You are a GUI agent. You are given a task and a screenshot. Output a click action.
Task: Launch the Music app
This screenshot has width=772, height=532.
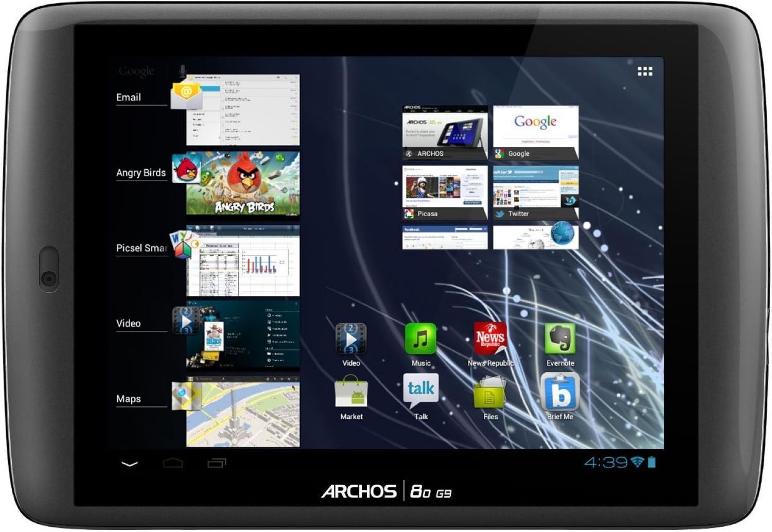pos(420,340)
